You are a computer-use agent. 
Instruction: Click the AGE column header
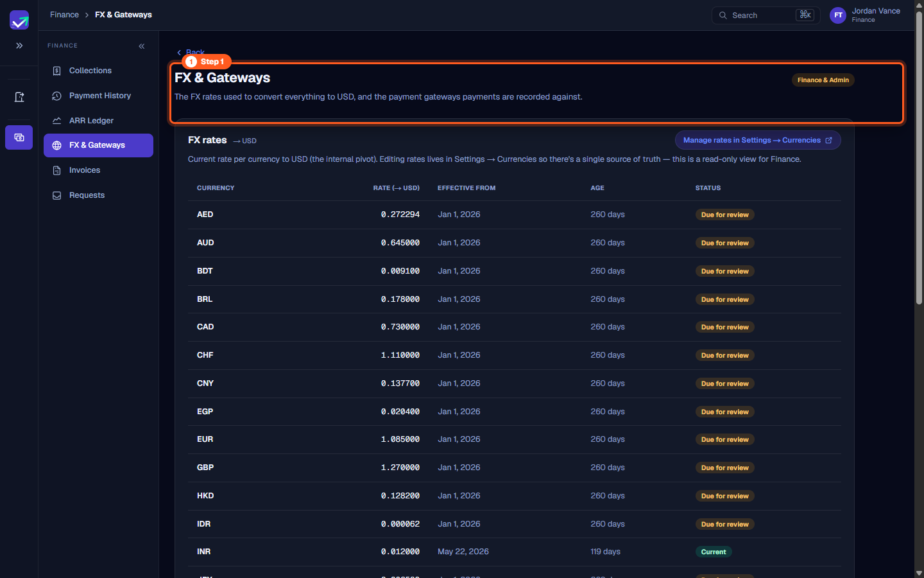(x=597, y=188)
